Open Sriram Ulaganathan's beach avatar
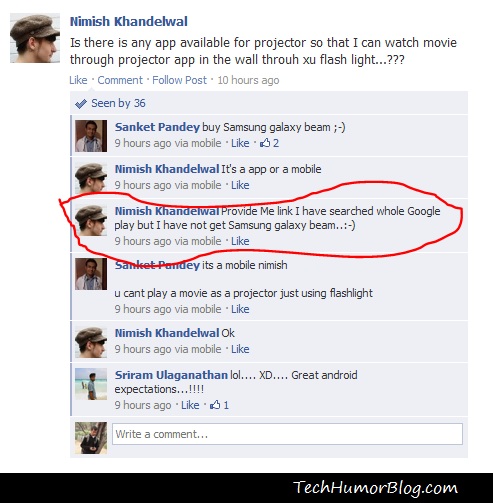493x503 pixels. 91,384
